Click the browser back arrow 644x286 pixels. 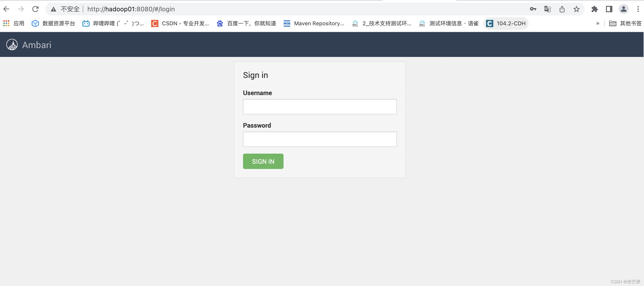pyautogui.click(x=7, y=9)
